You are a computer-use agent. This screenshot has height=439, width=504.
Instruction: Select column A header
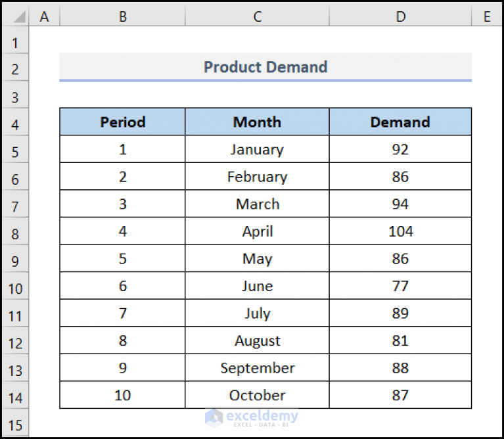coord(45,16)
